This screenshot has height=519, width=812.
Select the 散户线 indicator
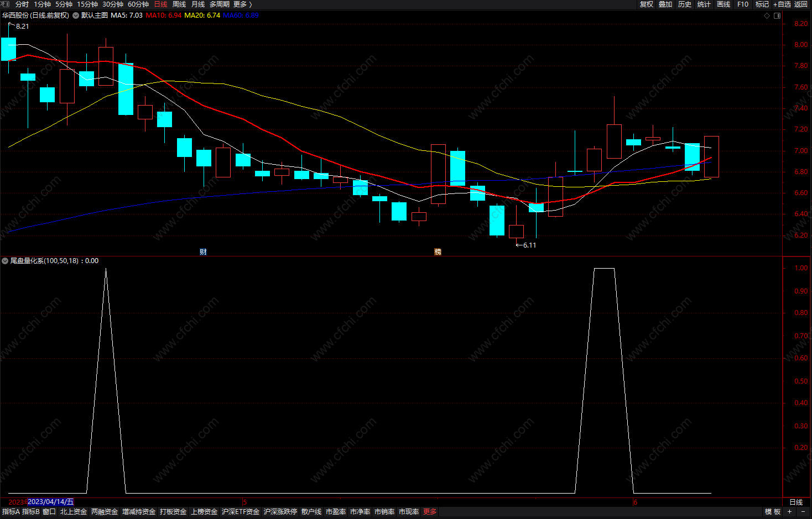(x=311, y=512)
